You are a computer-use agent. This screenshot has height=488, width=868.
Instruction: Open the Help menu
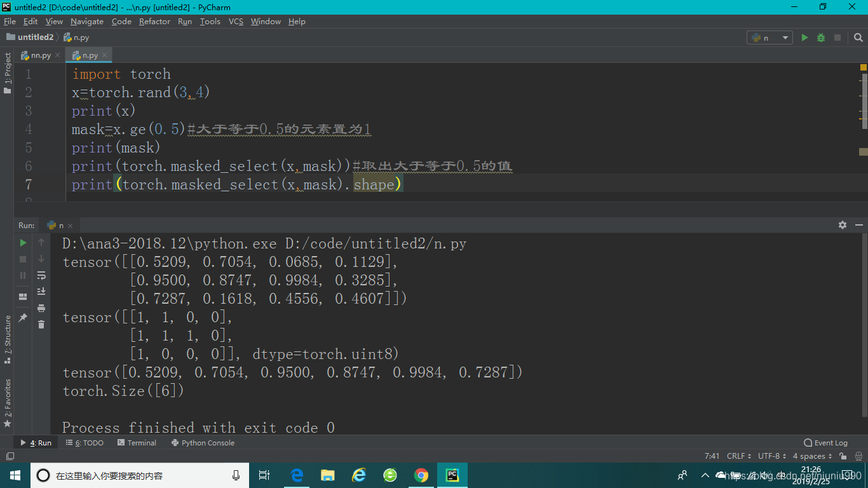tap(297, 21)
